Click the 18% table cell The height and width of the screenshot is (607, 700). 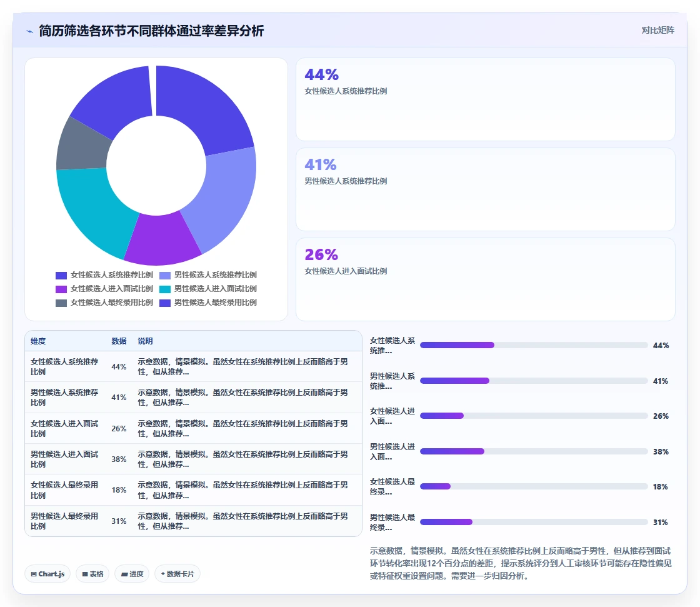[119, 490]
